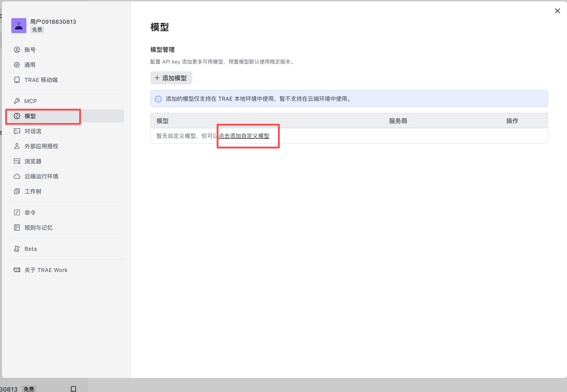Click the 规则与记忆 book icon

(17, 228)
